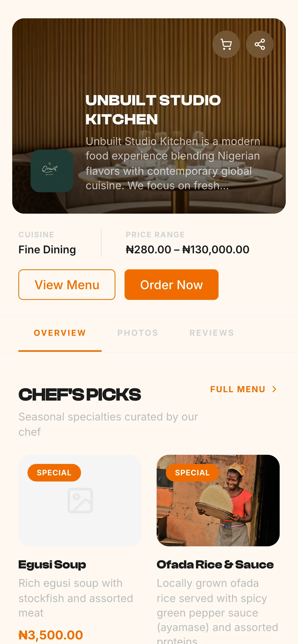Open the Egusi Soup dish title
The height and width of the screenshot is (644, 298).
click(x=52, y=565)
